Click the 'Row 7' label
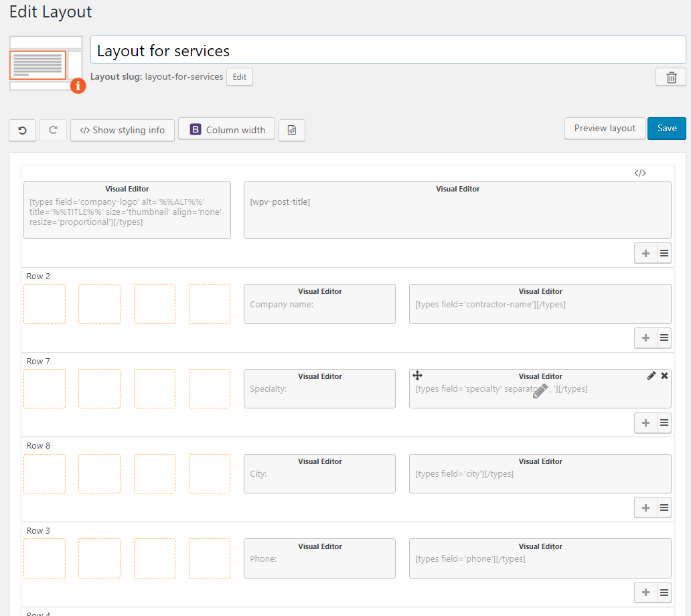This screenshot has height=616, width=691. pyautogui.click(x=38, y=362)
